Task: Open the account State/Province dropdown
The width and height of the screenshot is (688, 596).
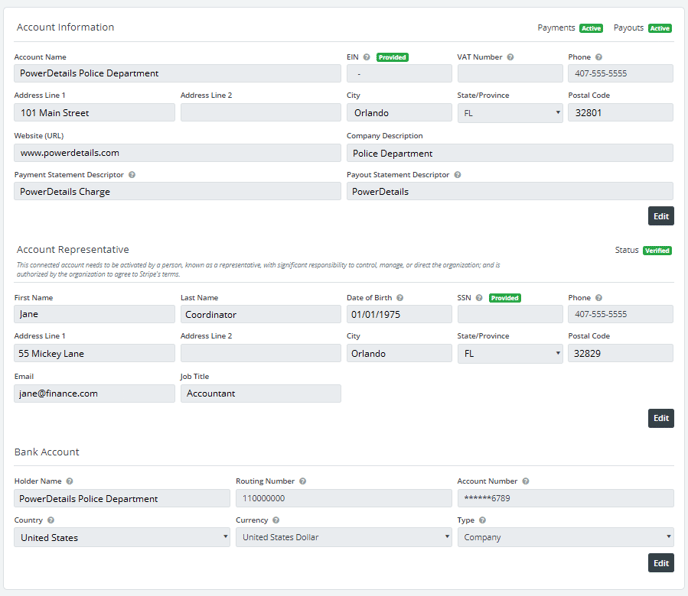Action: [510, 113]
